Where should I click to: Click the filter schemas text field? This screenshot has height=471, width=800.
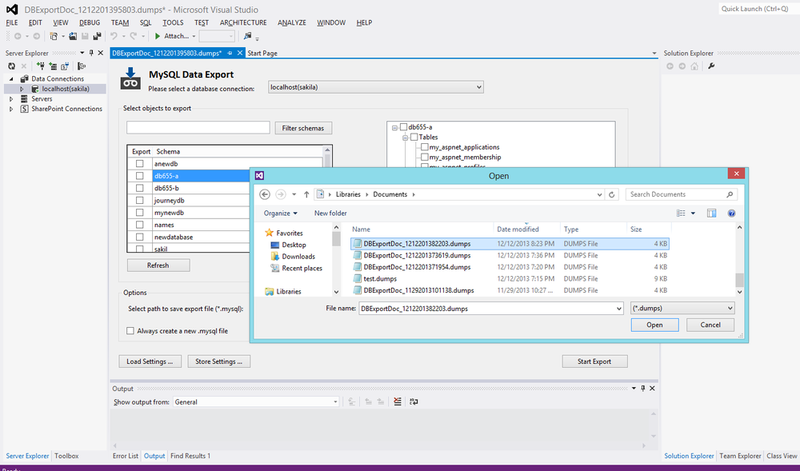[x=198, y=128]
